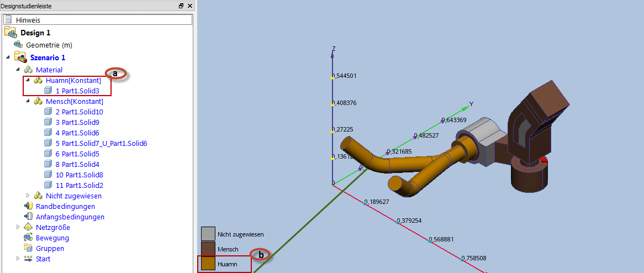Viewport: 644px width, 273px height.
Task: Select part 5 Part1.Solid7_U_Part1.Solid6
Action: (102, 143)
